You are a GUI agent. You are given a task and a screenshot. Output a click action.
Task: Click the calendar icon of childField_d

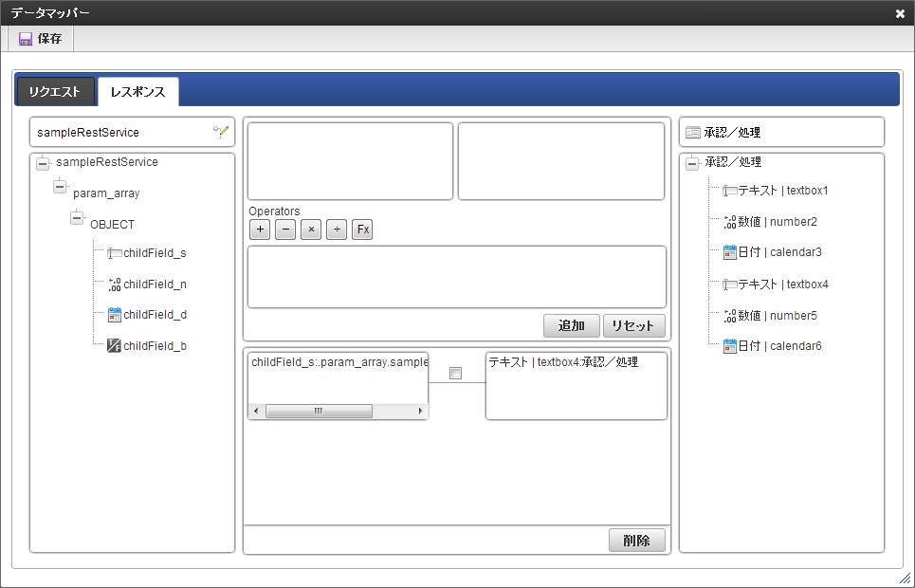(115, 315)
